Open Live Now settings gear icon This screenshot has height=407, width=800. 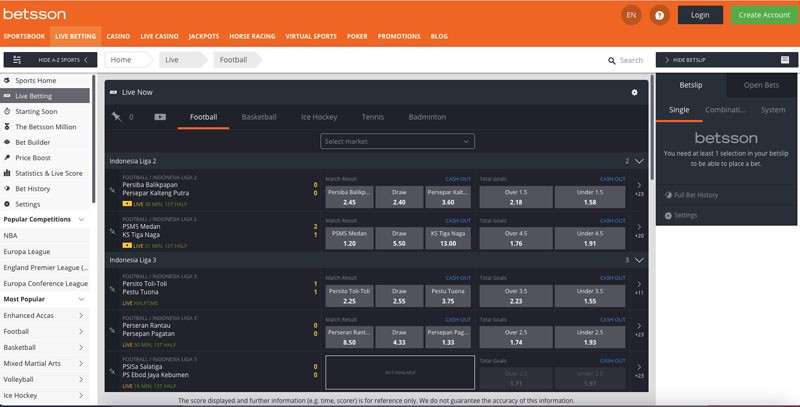(x=634, y=92)
